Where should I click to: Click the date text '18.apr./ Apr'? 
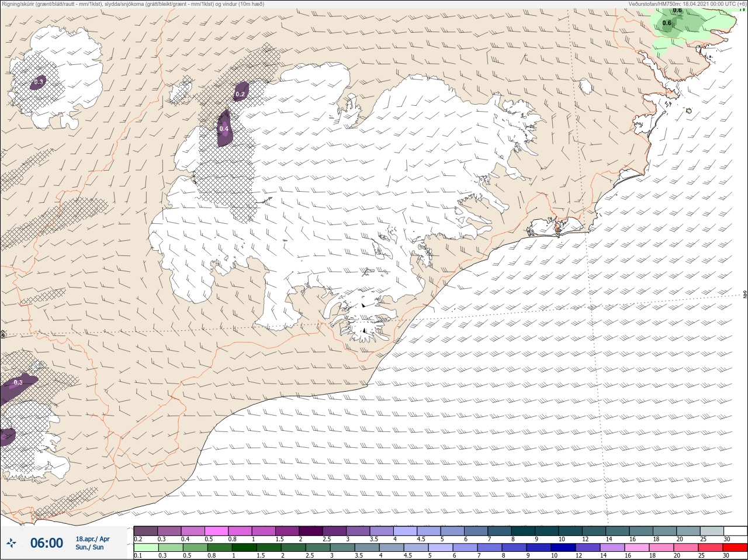point(92,539)
